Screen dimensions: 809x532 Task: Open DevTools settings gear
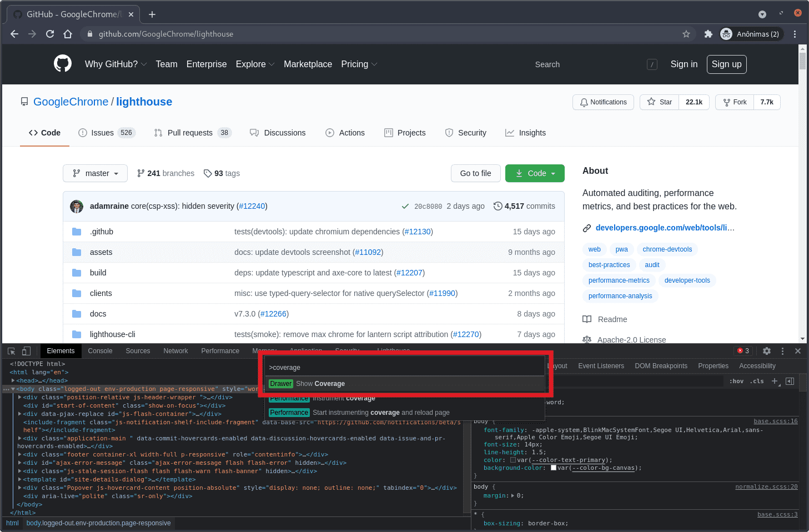[x=767, y=351]
